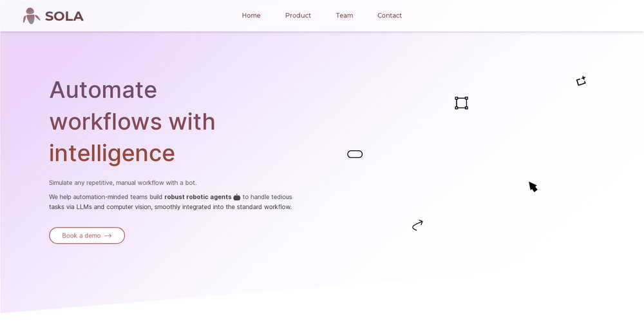
Task: Click the arrow inside Book a demo
Action: click(x=108, y=236)
